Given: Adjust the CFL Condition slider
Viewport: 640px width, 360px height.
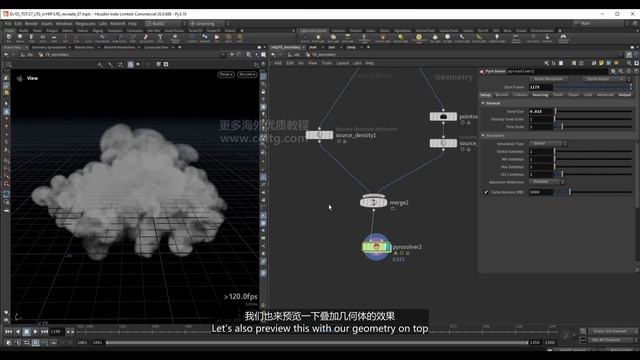Looking at the screenshot, I should (x=593, y=175).
